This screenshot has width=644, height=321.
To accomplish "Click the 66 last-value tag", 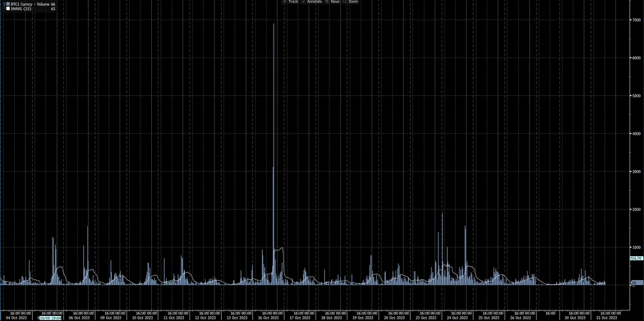I will [x=636, y=282].
